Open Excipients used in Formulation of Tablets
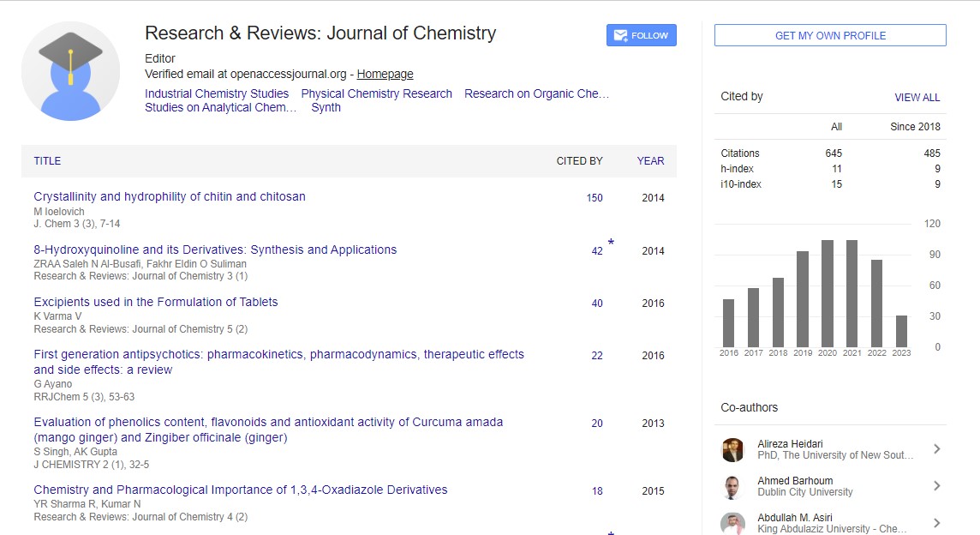The height and width of the screenshot is (535, 980). pyautogui.click(x=156, y=302)
